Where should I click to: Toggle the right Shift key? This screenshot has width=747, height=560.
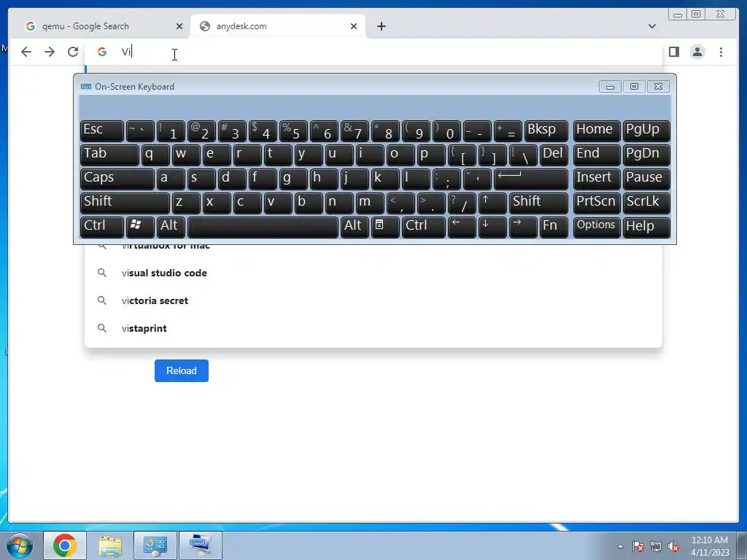[x=538, y=203]
